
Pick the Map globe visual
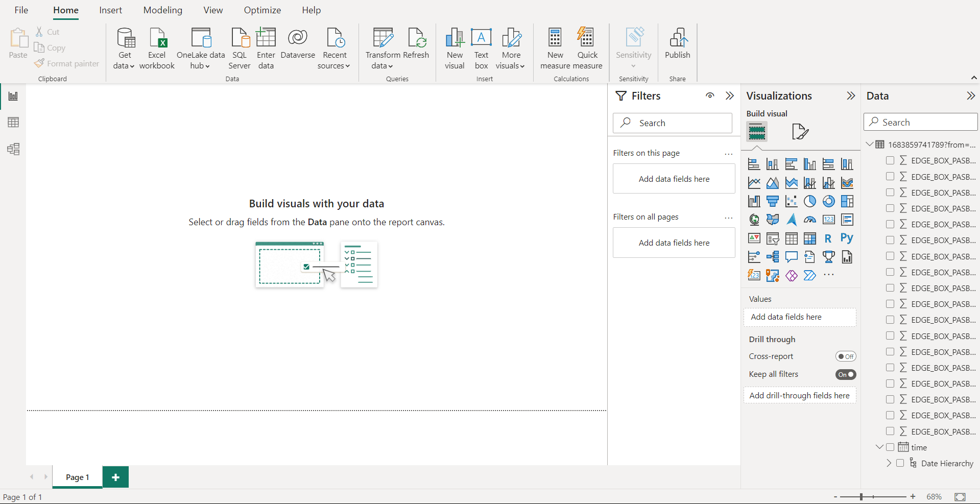754,220
